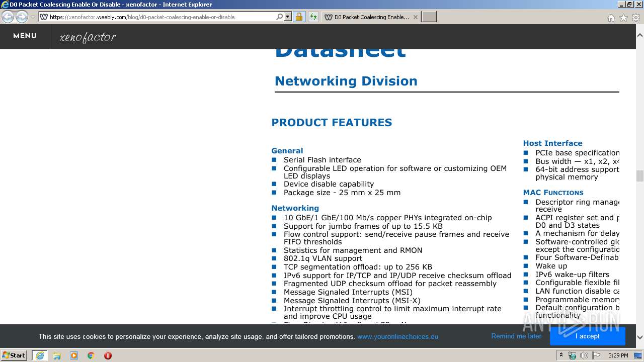The height and width of the screenshot is (362, 644).
Task: Open File Explorer from the taskbar
Action: pyautogui.click(x=57, y=355)
